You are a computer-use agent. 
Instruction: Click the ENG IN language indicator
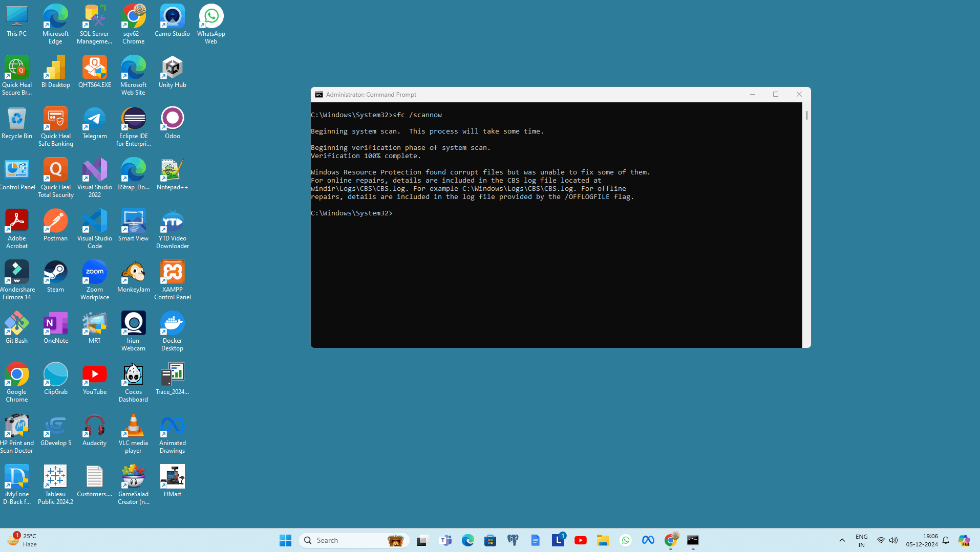[861, 540]
